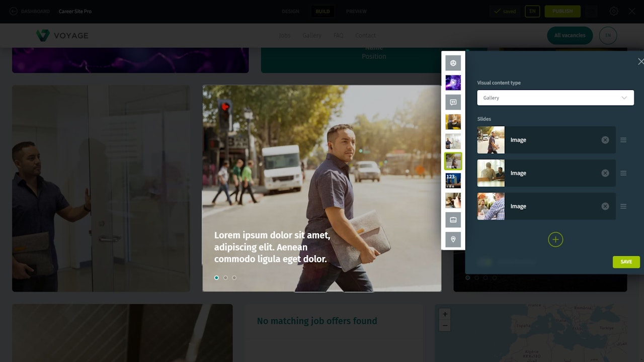The image size is (644, 362).
Task: Show the third gallery slide via its dot
Action: [234, 278]
